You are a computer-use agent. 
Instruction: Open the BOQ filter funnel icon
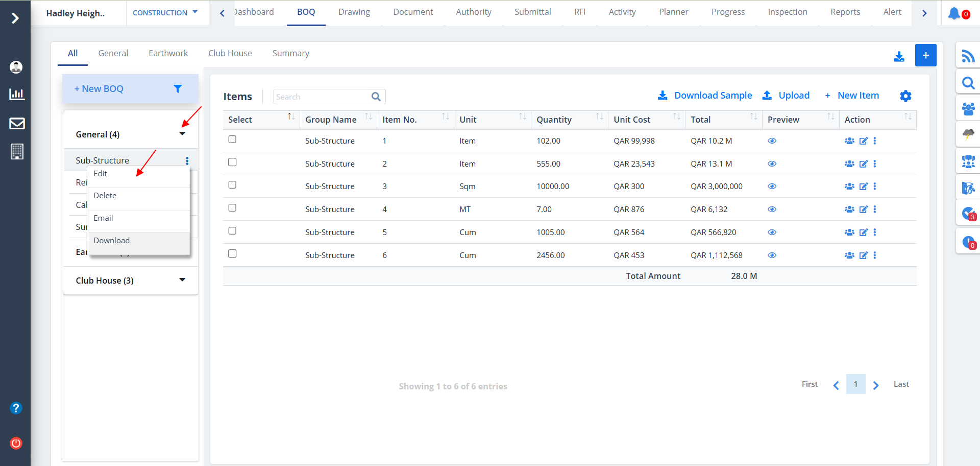pos(178,89)
